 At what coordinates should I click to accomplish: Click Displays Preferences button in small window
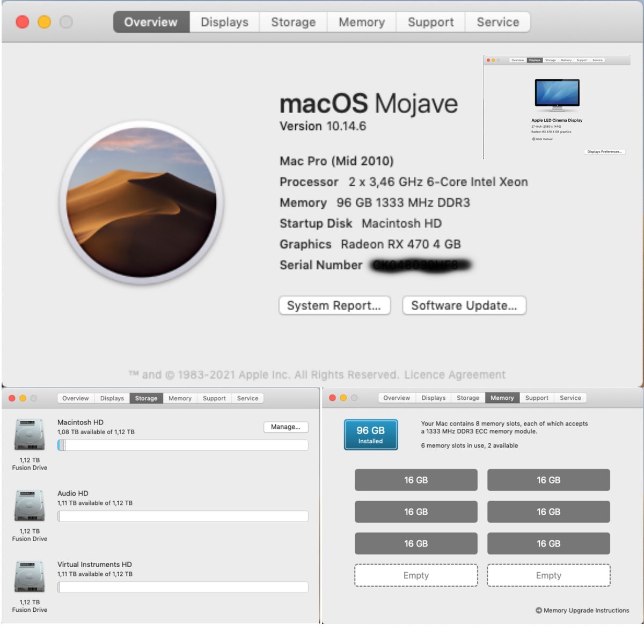point(605,151)
